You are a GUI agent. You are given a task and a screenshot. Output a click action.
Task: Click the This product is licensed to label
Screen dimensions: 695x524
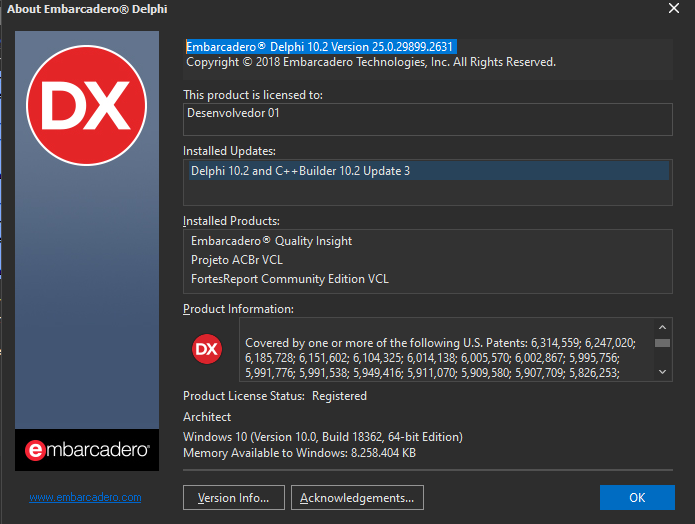point(253,95)
